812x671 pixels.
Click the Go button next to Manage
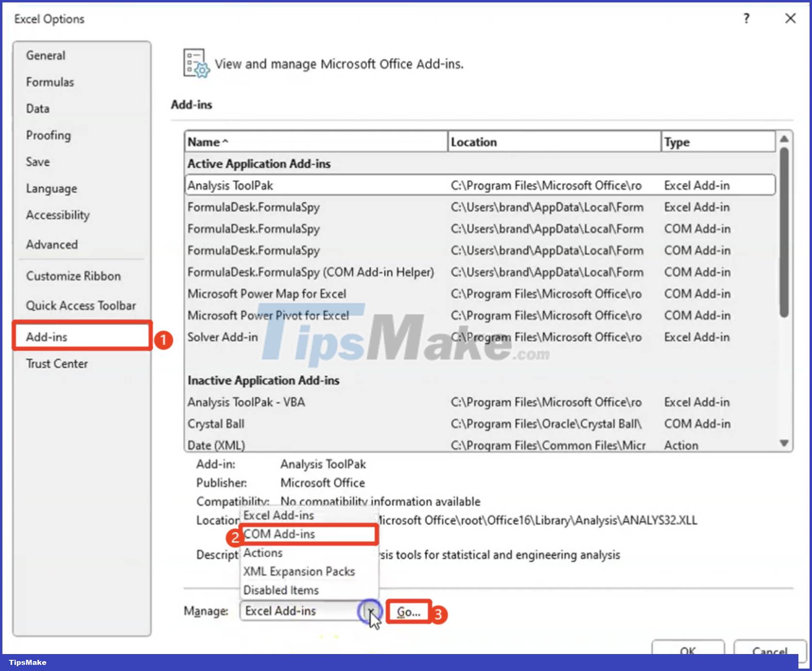(408, 611)
